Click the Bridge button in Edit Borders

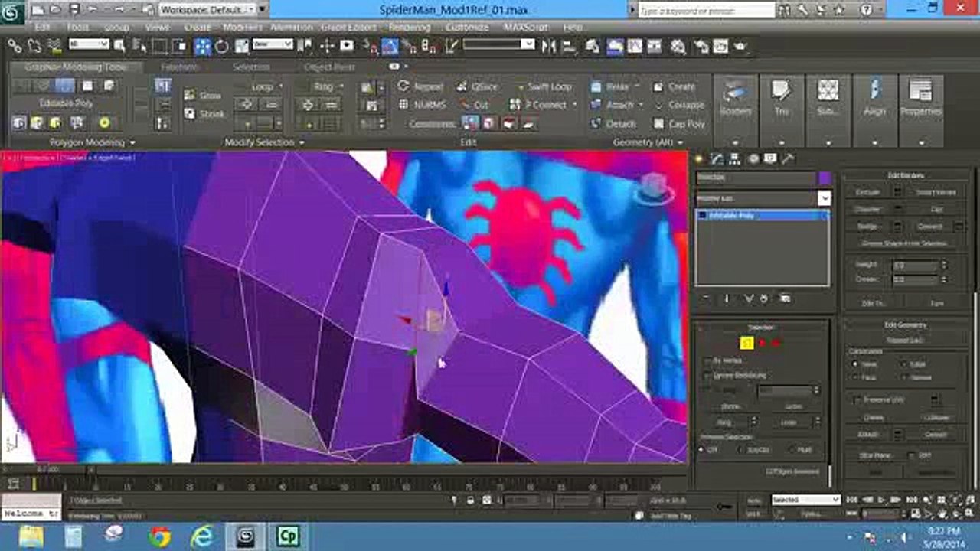(x=867, y=227)
